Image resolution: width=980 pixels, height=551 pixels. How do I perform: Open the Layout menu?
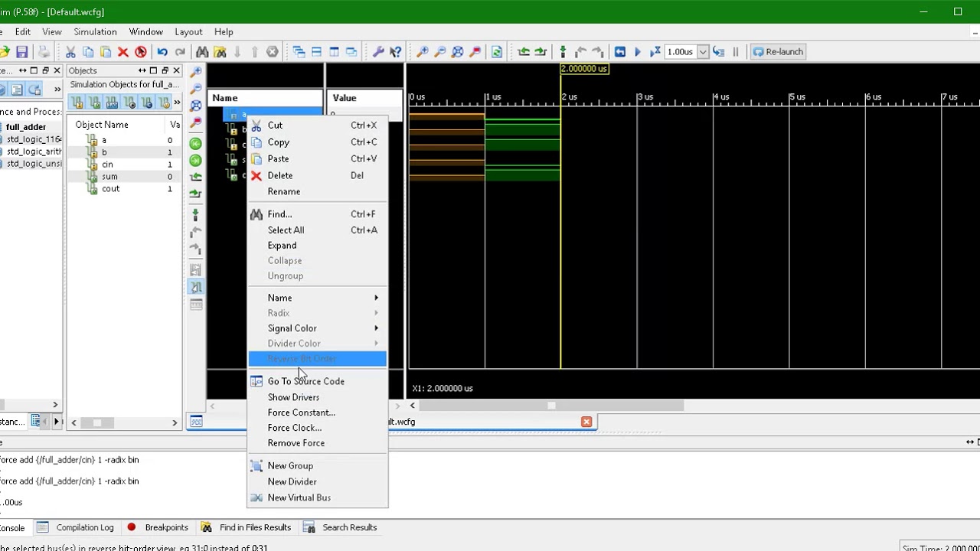coord(188,32)
